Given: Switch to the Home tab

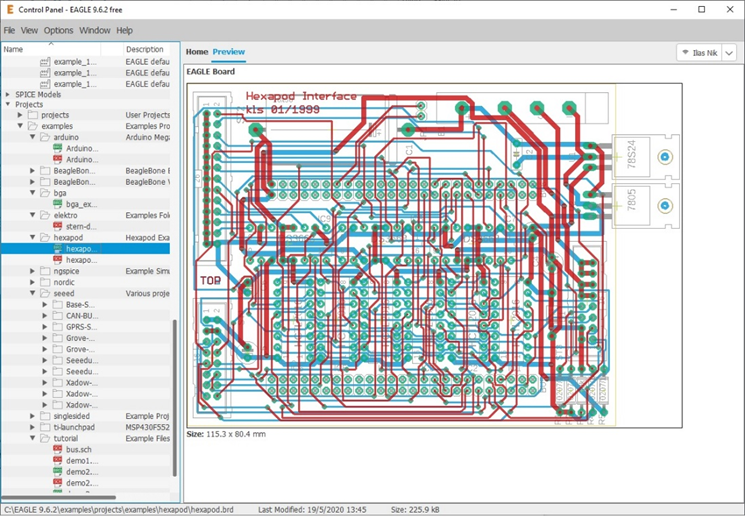Looking at the screenshot, I should (x=196, y=52).
